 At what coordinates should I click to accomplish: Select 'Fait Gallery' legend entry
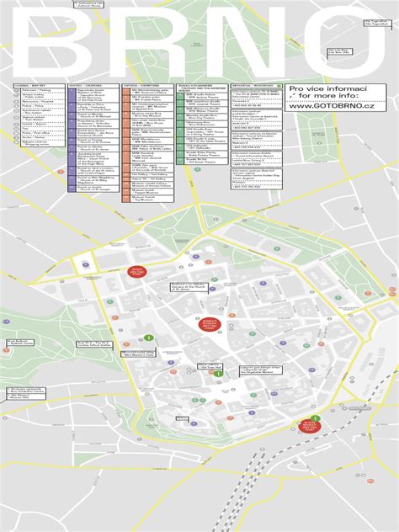pos(148,174)
